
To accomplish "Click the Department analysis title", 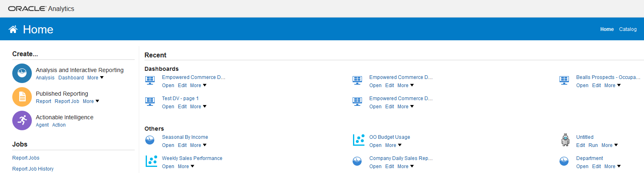I will pos(590,158).
